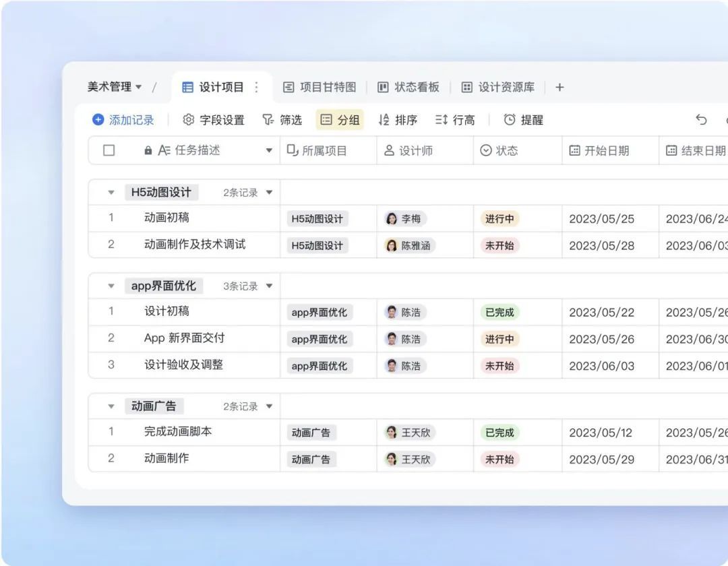Collapse the app界面优化 group

tap(111, 286)
